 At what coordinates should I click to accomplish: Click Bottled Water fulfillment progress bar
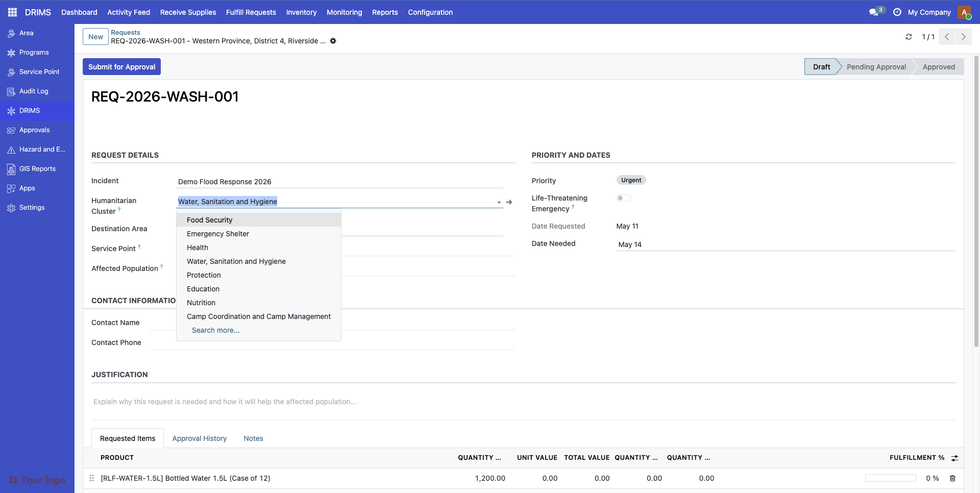(x=890, y=478)
